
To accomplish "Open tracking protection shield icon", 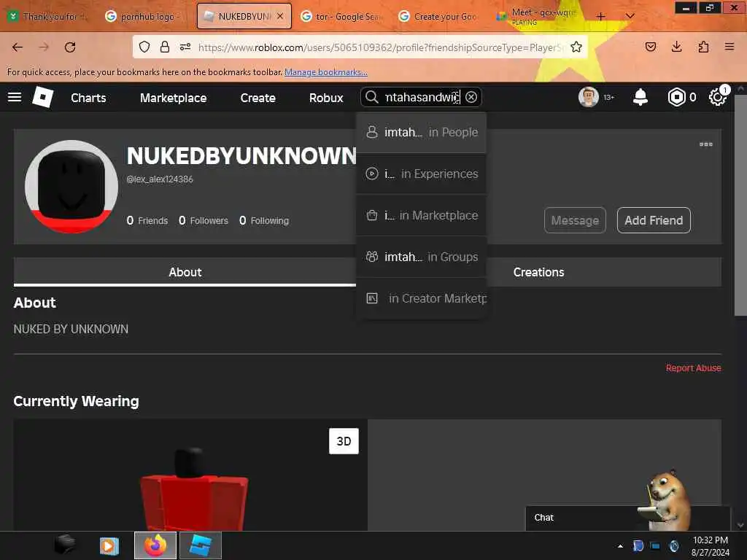I will click(x=144, y=47).
